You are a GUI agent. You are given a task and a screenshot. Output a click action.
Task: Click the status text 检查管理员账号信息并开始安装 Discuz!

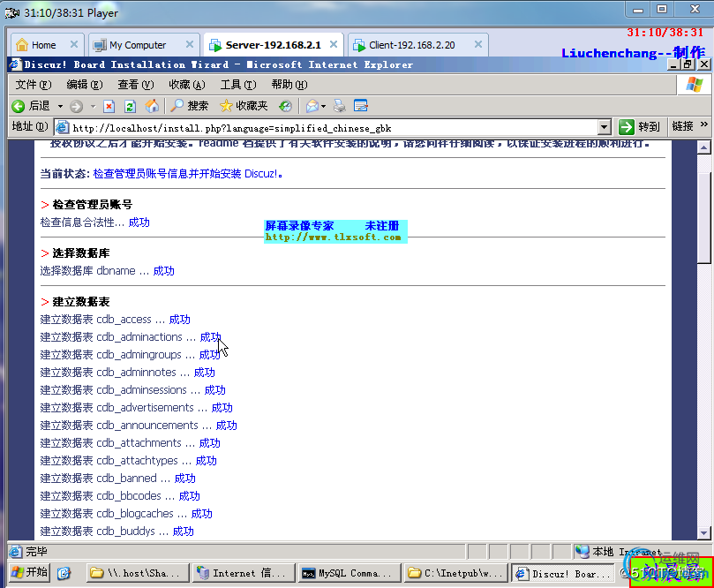(188, 174)
